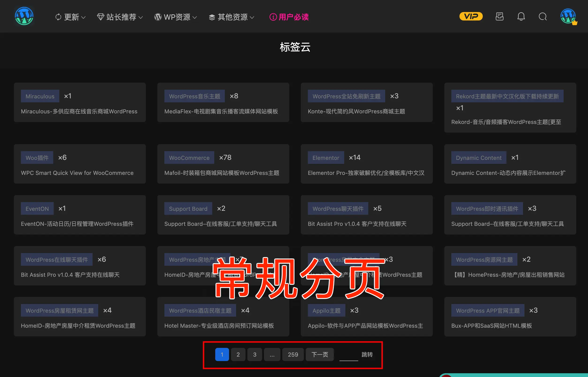Open the Miraculous tag
Viewport: 588px width, 377px height.
click(x=40, y=96)
